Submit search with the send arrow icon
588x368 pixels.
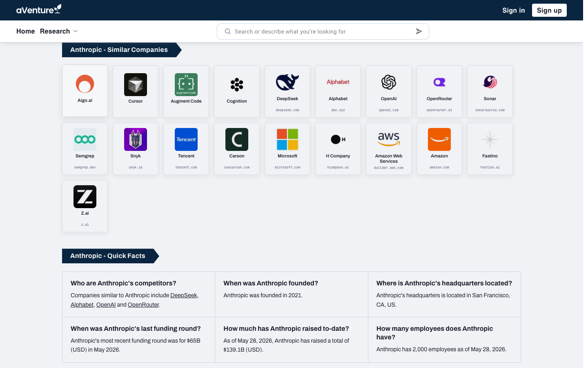point(419,31)
